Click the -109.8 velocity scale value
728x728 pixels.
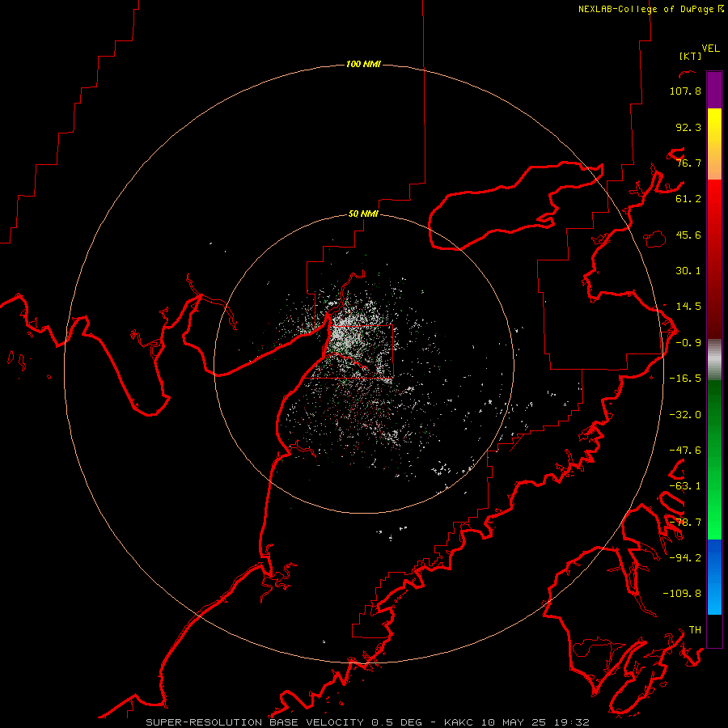pyautogui.click(x=682, y=594)
